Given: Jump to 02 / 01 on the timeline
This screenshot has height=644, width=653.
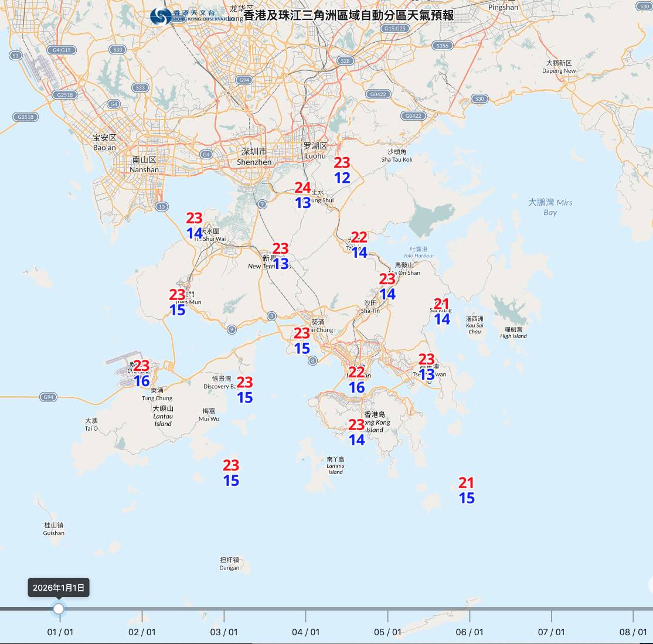Looking at the screenshot, I should click(x=142, y=632).
